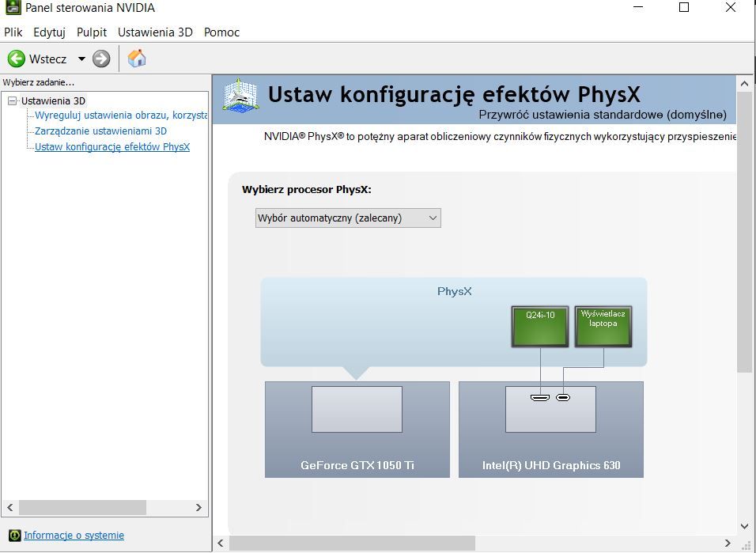Open the Wstecz history dropdown arrow

pyautogui.click(x=81, y=59)
